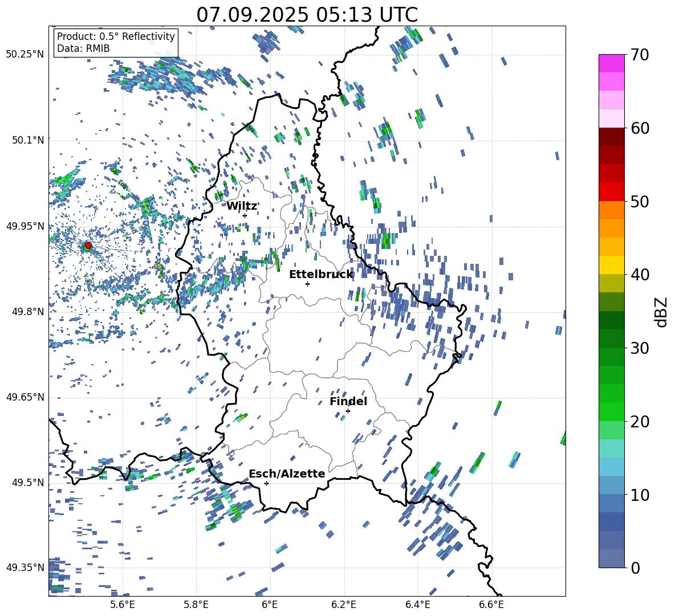Click the Product: 0.5° Reflectivity text
Viewport: 675px width, 616px height.
tap(116, 36)
